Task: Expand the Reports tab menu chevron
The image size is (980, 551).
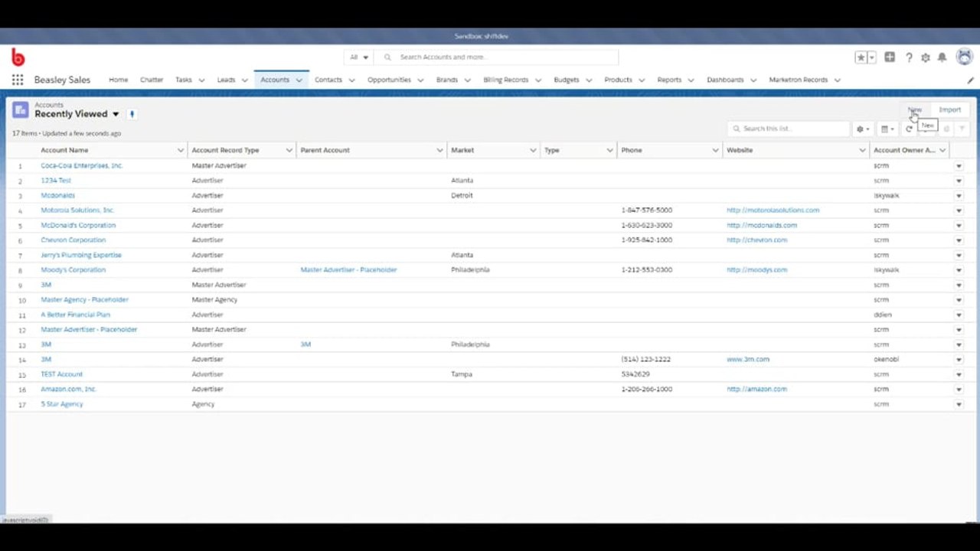Action: [x=691, y=80]
